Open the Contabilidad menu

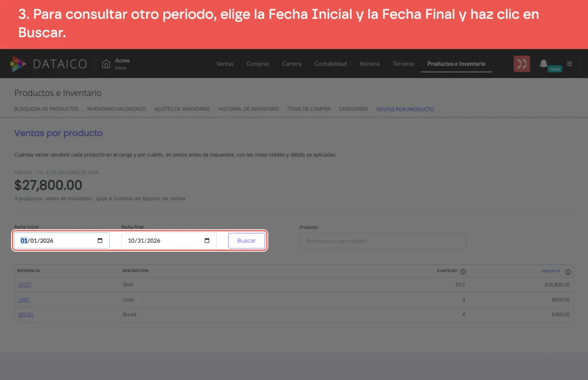pyautogui.click(x=330, y=64)
